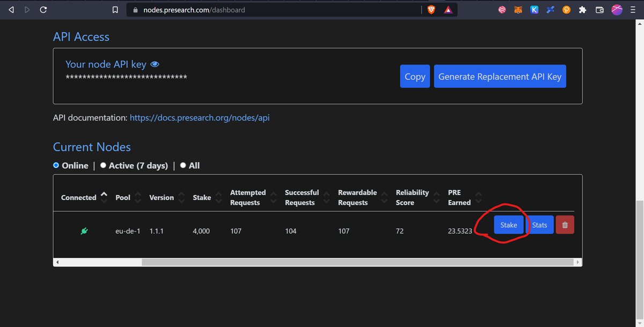Click the eu-de-1 pool cell
Viewport: 644px width, 327px height.
[x=128, y=231]
